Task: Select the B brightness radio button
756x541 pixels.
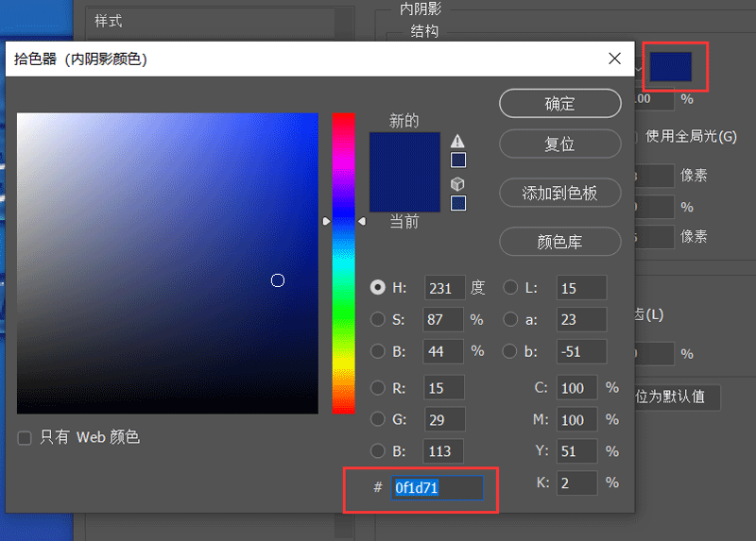Action: [377, 351]
